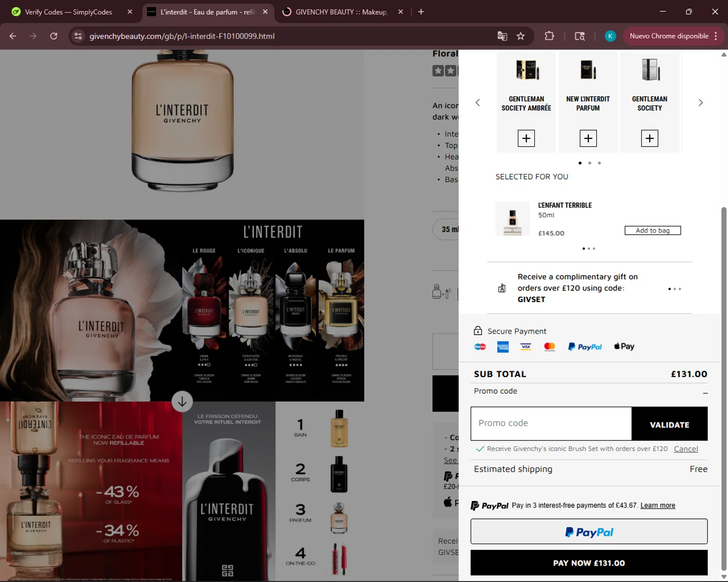
Task: Reload the Givenchy Beauty page
Action: coord(54,36)
